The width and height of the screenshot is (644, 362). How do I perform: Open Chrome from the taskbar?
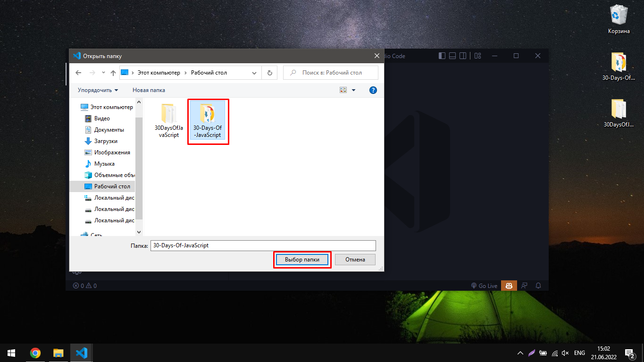tap(35, 353)
